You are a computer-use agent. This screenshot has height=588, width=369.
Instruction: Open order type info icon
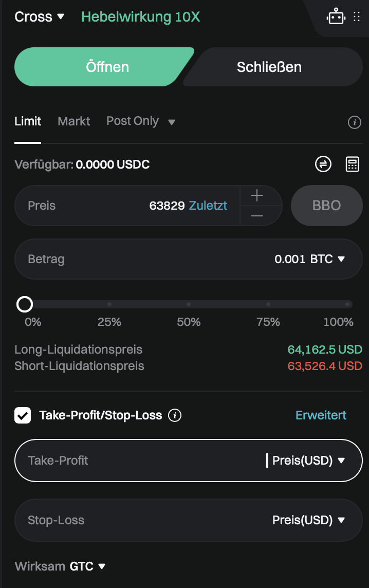355,122
